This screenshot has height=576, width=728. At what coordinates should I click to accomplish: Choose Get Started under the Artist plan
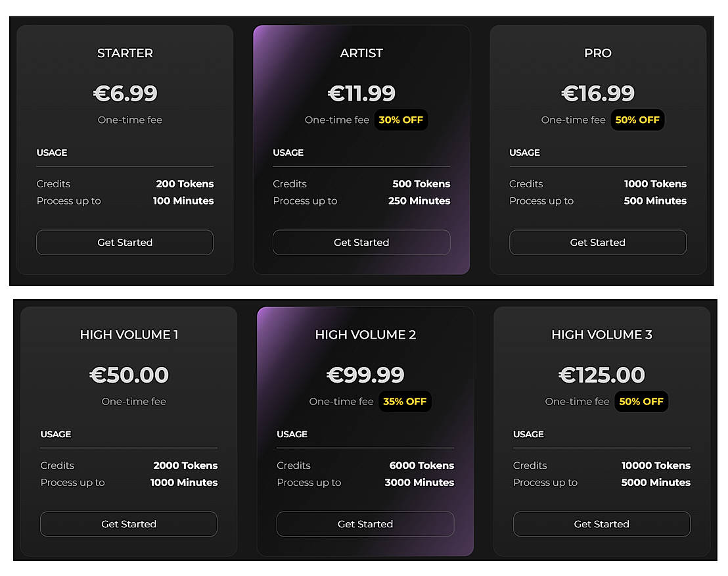tap(361, 243)
